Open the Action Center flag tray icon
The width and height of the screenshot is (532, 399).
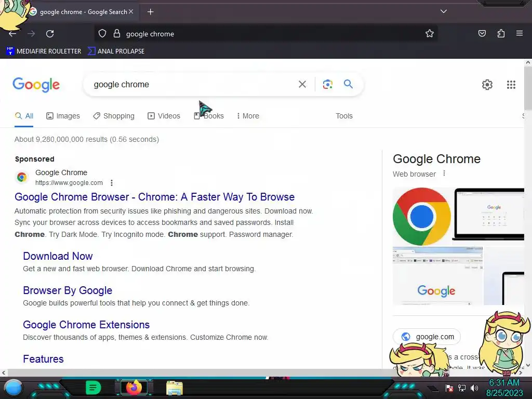(x=449, y=388)
